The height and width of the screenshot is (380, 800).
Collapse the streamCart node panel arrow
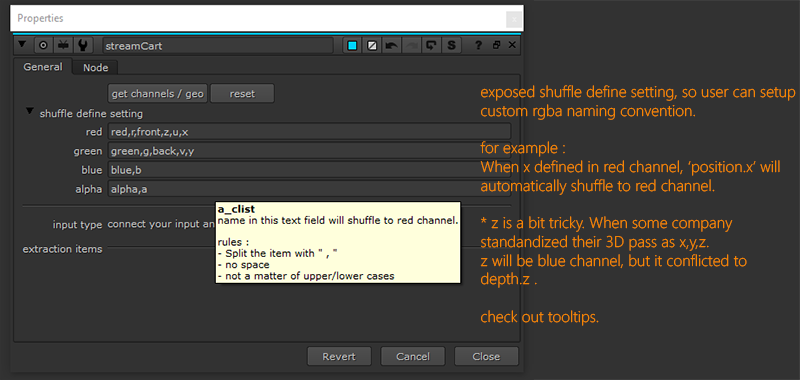point(21,45)
